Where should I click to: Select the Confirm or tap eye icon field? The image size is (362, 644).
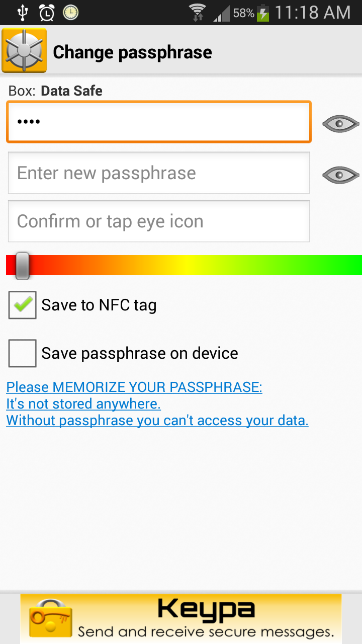(x=158, y=221)
